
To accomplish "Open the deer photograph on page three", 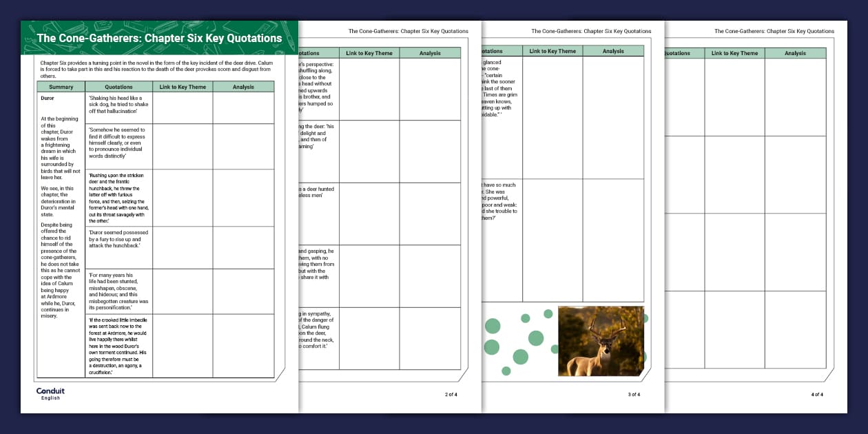I will (601, 341).
